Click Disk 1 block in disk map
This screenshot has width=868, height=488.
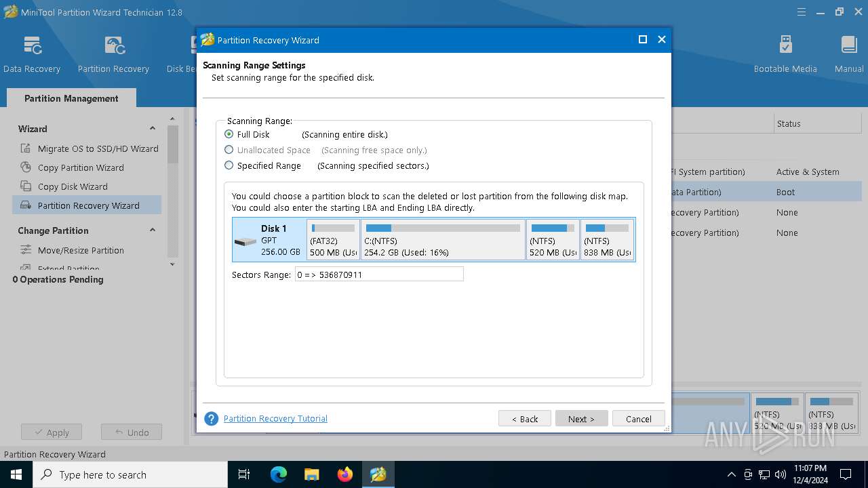(269, 239)
